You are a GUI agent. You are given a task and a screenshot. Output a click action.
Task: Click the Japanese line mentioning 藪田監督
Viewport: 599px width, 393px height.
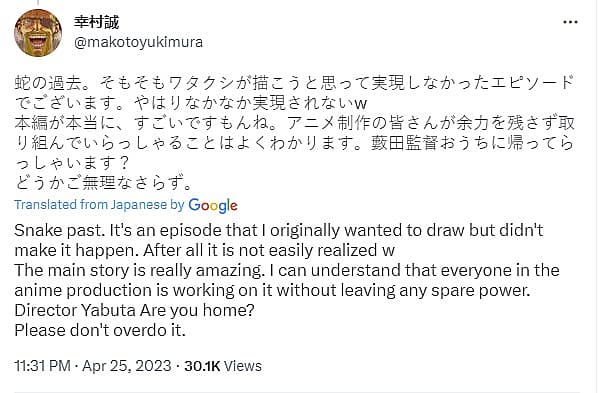(294, 144)
